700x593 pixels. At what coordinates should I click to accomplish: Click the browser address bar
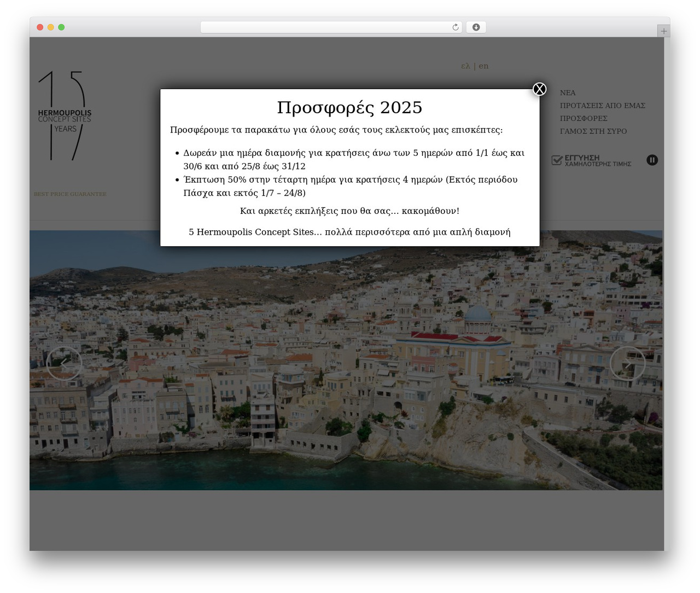331,27
